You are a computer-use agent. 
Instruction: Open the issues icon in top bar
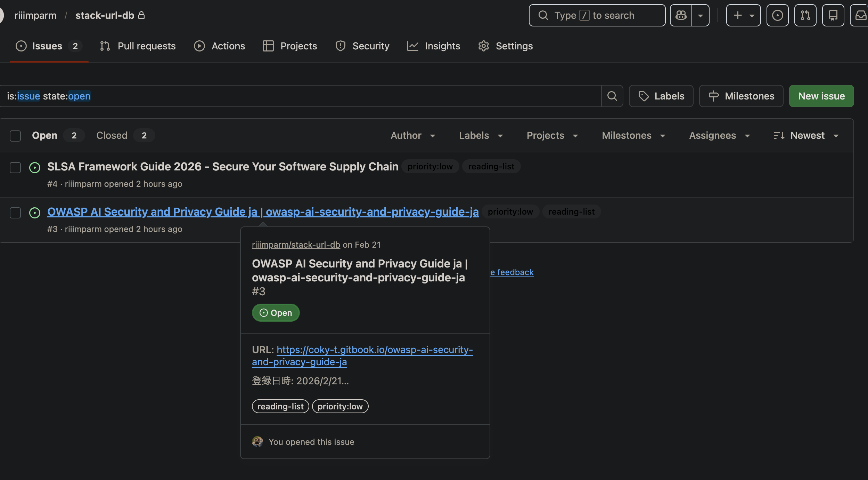(x=777, y=15)
